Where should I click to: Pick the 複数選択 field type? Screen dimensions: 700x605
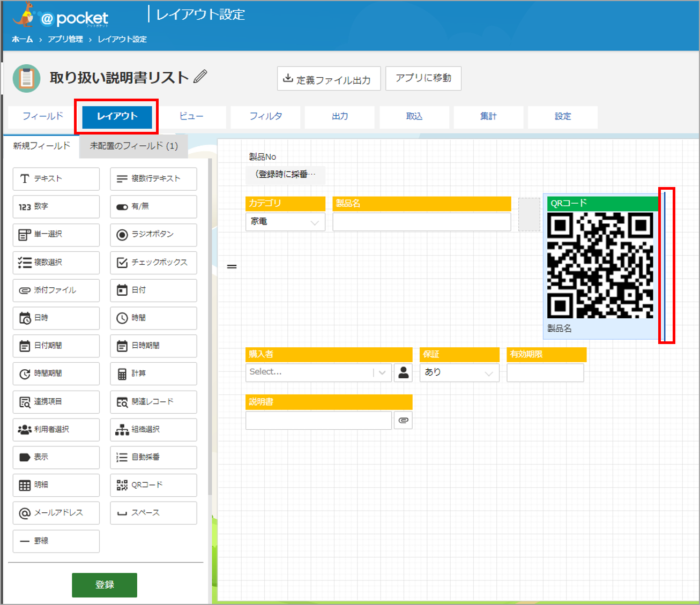[56, 263]
